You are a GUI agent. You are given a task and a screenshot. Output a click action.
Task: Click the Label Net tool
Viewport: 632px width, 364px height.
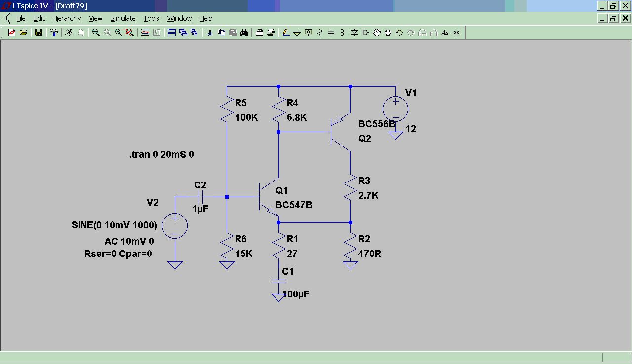[x=309, y=33]
